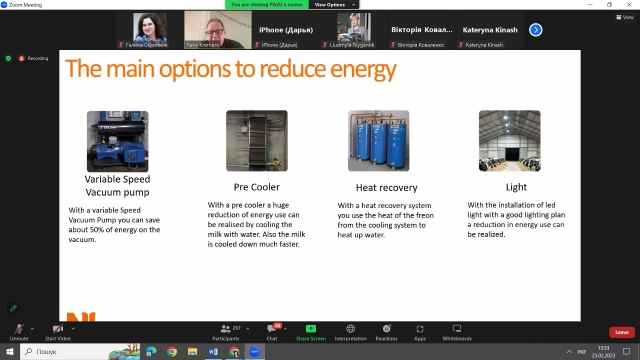The image size is (640, 360).
Task: Select the first woman's video thumbnail
Action: (x=150, y=30)
